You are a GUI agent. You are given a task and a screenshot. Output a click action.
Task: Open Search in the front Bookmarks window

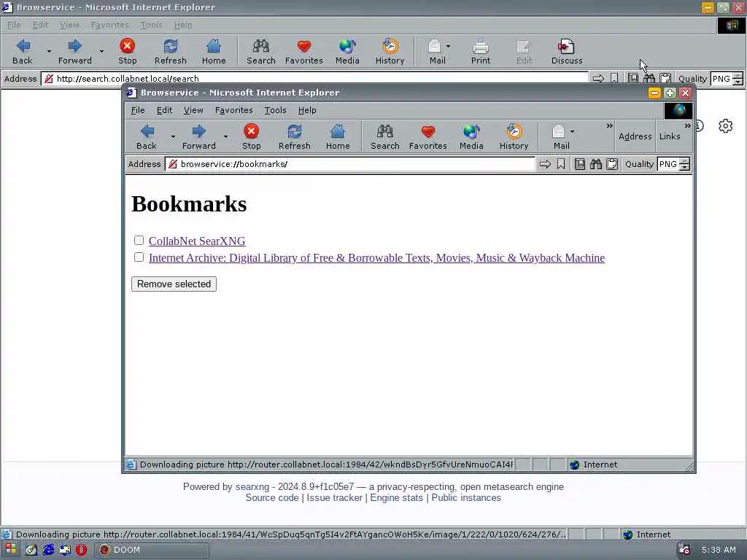385,136
